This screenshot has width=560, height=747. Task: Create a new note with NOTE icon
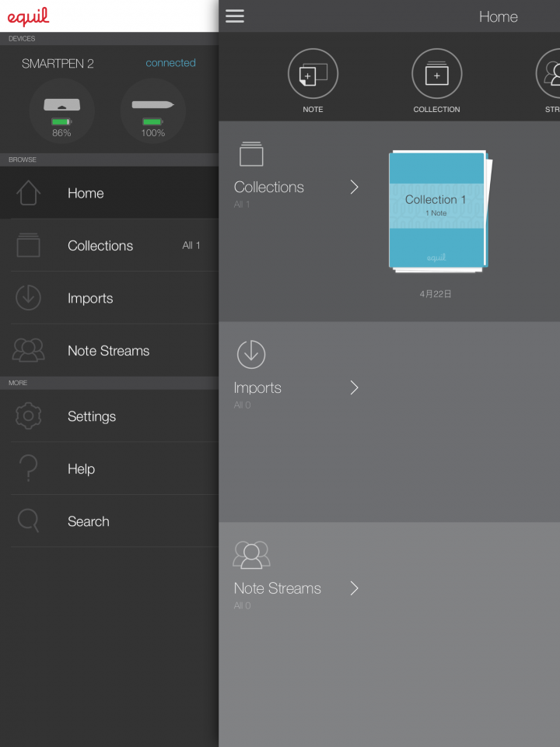313,74
